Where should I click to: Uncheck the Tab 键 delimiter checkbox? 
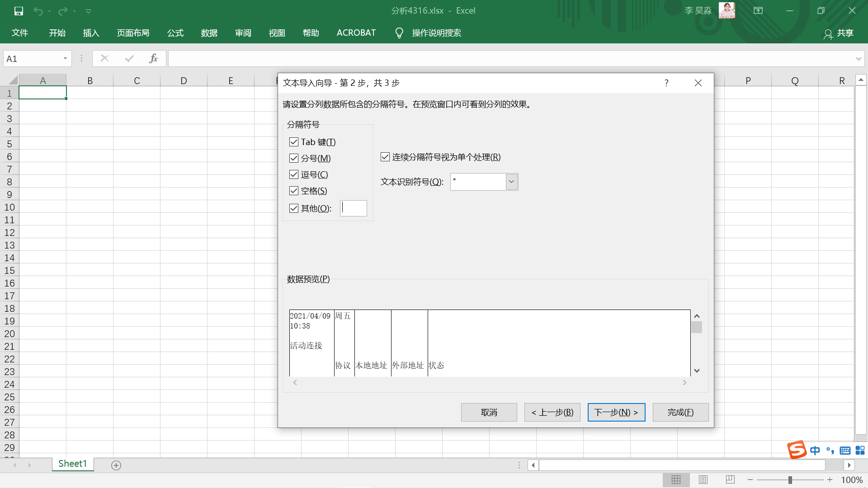pos(294,142)
